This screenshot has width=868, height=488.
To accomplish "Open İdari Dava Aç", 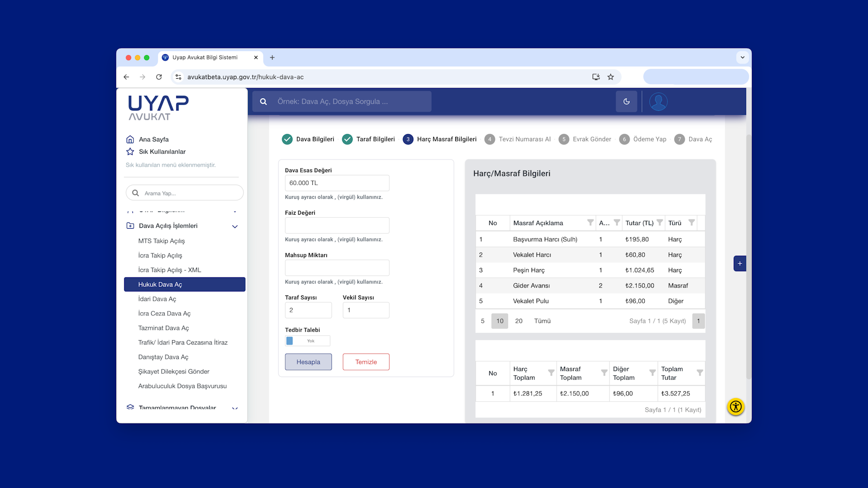I will pyautogui.click(x=157, y=299).
